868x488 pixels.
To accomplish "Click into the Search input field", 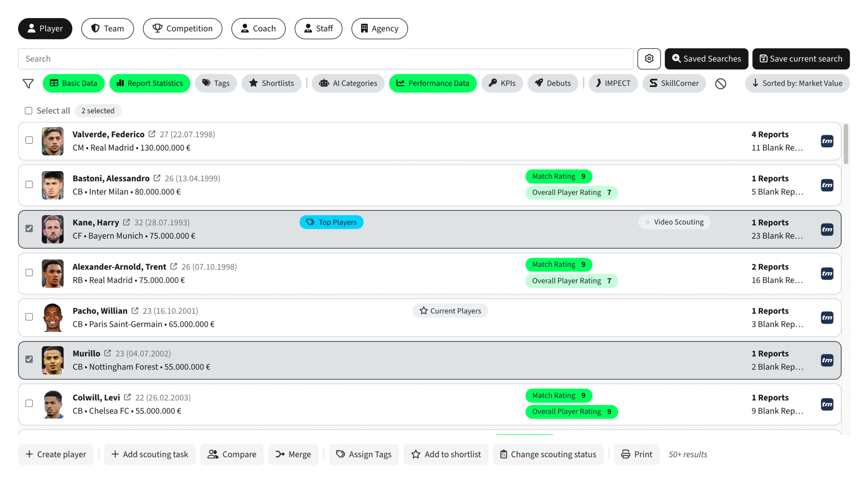I will pos(325,59).
